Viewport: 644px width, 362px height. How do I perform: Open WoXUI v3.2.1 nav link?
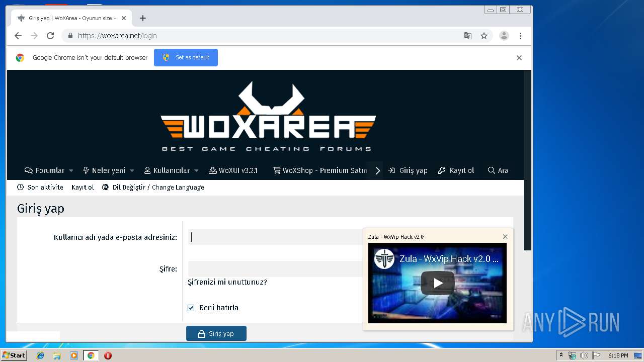(x=233, y=170)
